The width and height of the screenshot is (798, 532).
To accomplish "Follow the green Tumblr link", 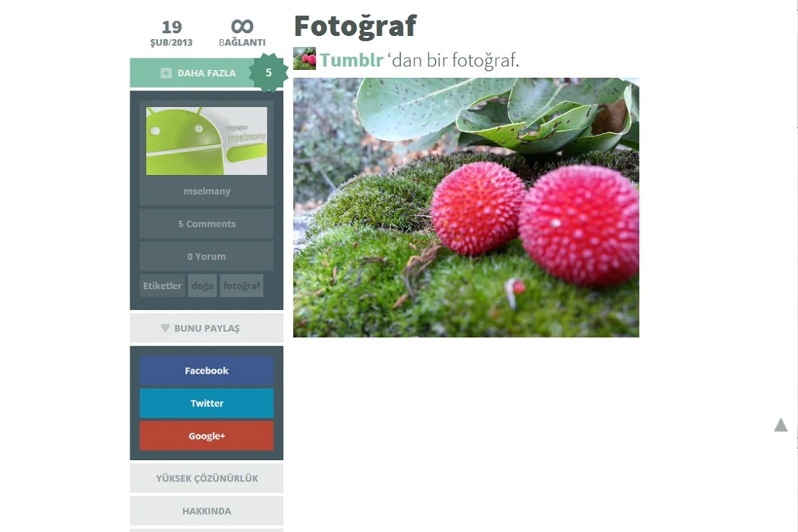I will point(351,60).
